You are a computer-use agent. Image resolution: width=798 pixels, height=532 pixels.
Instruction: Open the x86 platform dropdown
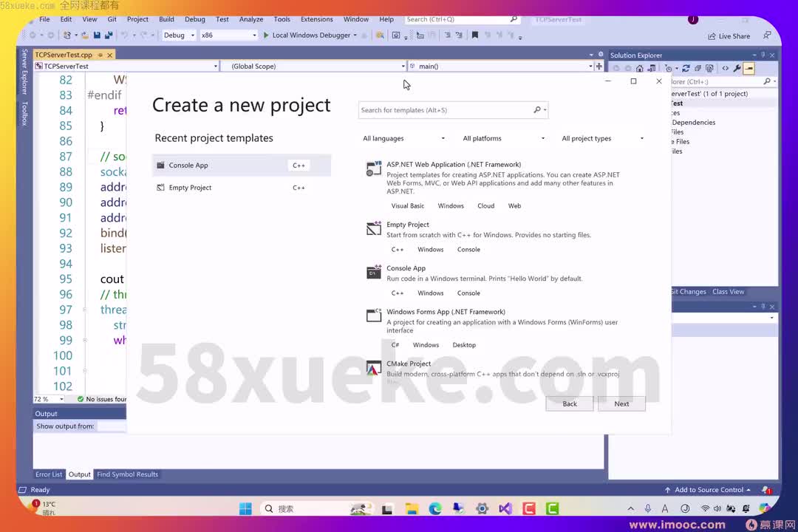(x=228, y=35)
